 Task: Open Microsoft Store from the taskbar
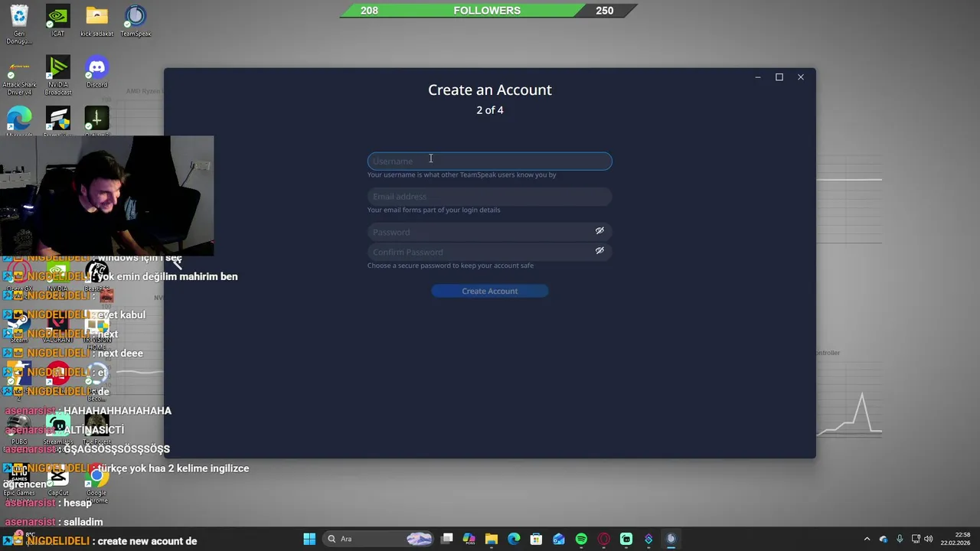(x=536, y=539)
